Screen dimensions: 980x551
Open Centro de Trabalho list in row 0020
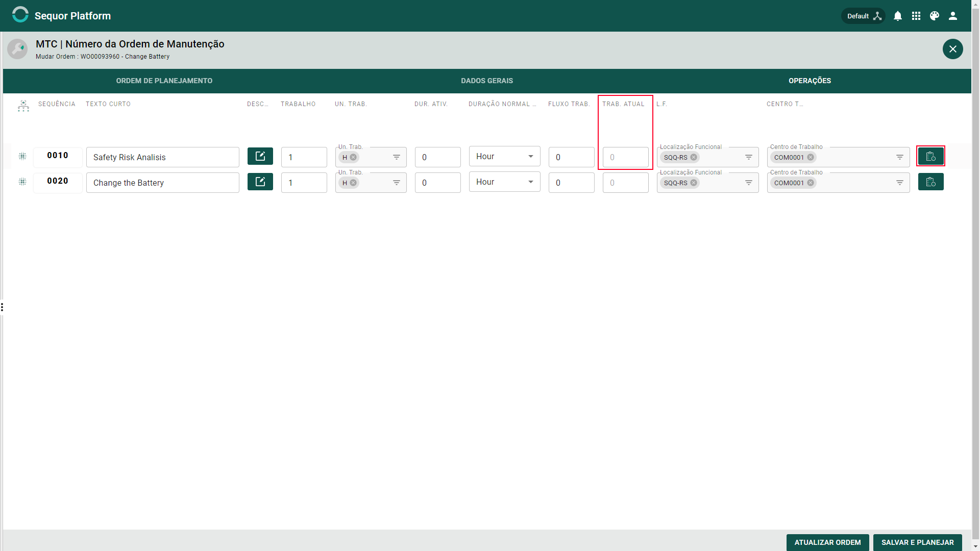click(x=900, y=183)
